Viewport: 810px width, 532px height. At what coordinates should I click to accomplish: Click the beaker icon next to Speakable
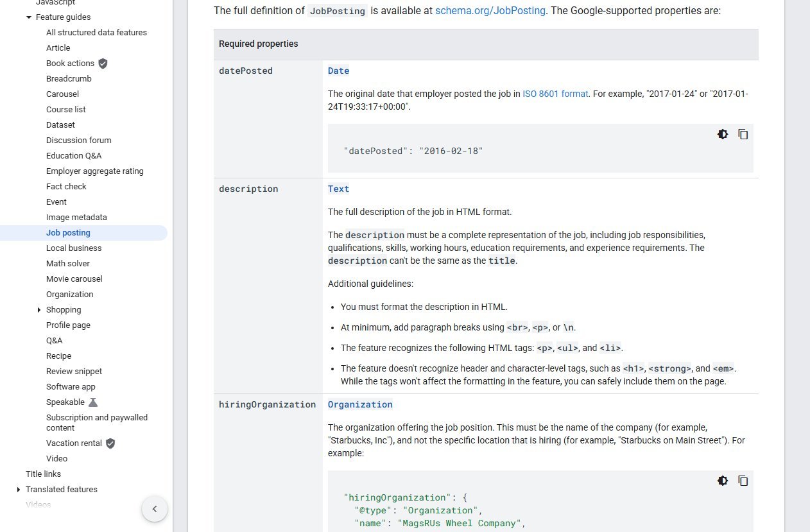pyautogui.click(x=93, y=402)
